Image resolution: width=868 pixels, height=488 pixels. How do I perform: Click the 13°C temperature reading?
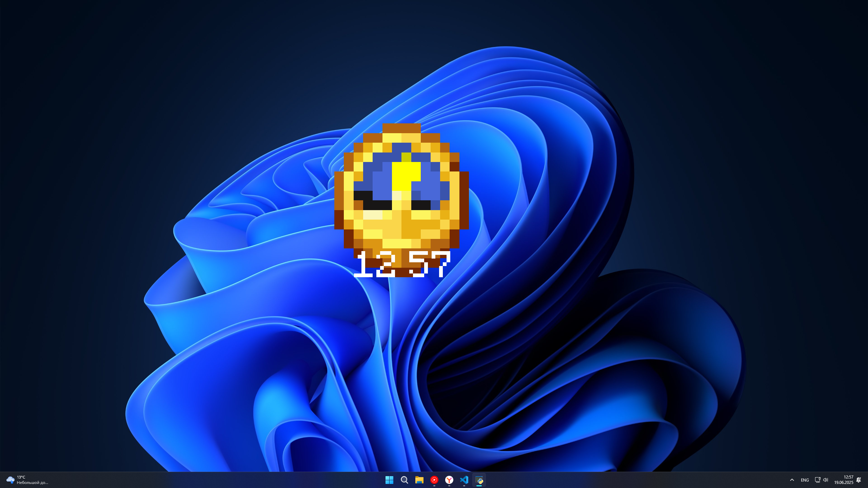click(21, 476)
